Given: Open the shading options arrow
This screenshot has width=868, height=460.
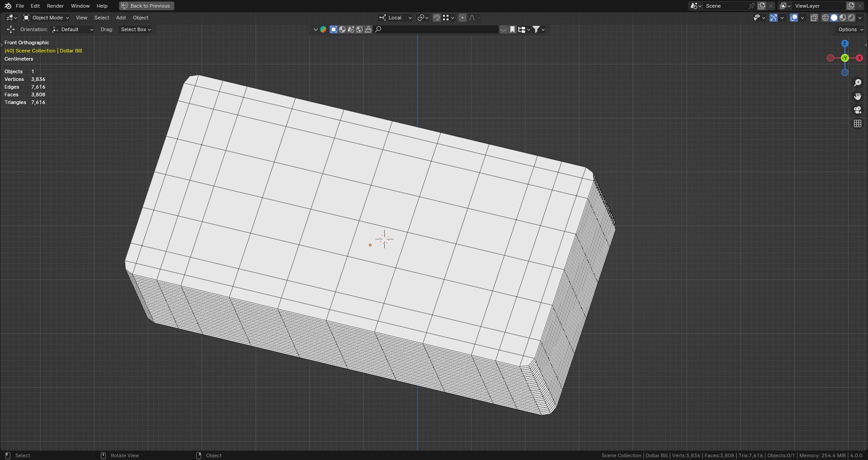Looking at the screenshot, I should [860, 18].
